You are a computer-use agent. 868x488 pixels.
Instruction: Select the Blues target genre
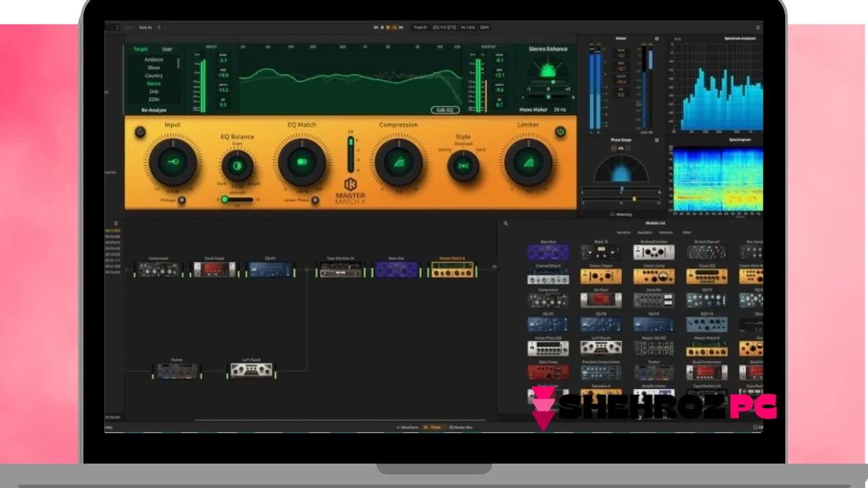(154, 68)
